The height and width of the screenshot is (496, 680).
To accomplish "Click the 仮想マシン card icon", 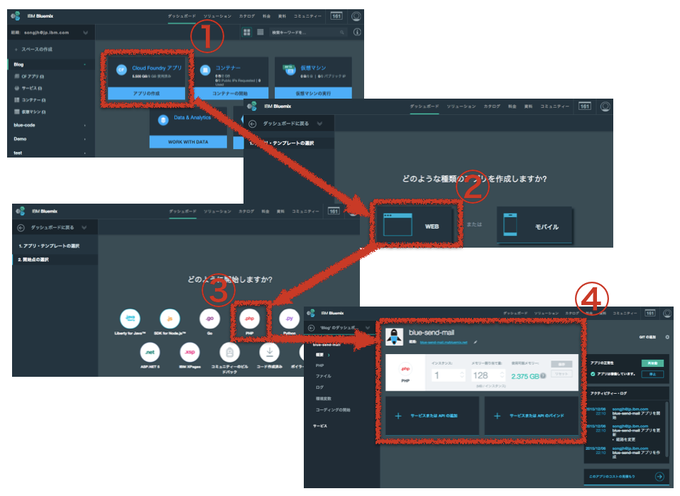I will point(289,69).
